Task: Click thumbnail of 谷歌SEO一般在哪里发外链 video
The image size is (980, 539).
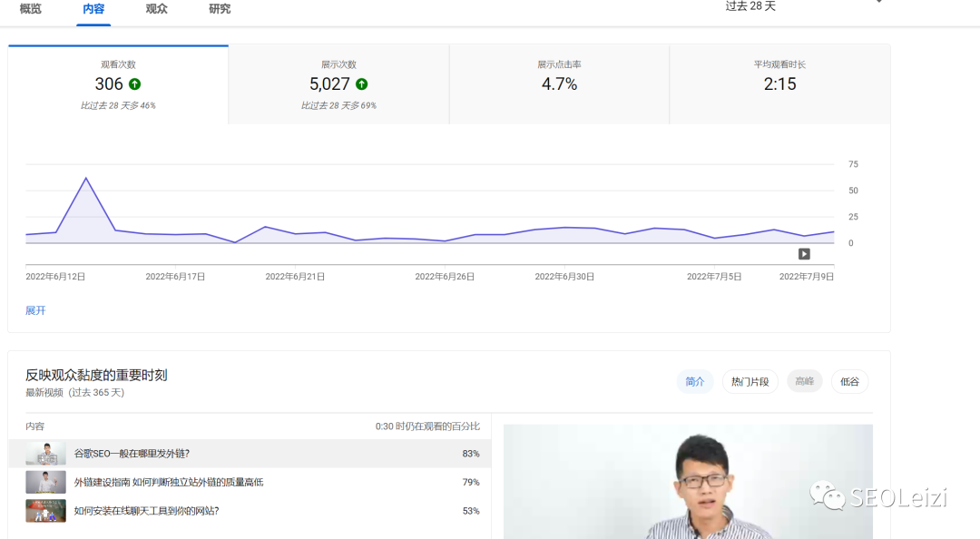Action: (x=45, y=454)
